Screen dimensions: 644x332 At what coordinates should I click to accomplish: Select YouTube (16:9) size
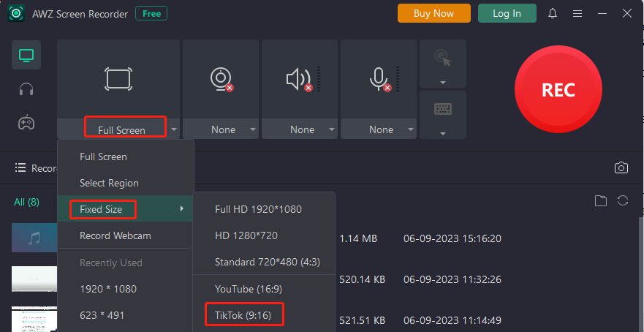[264, 289]
